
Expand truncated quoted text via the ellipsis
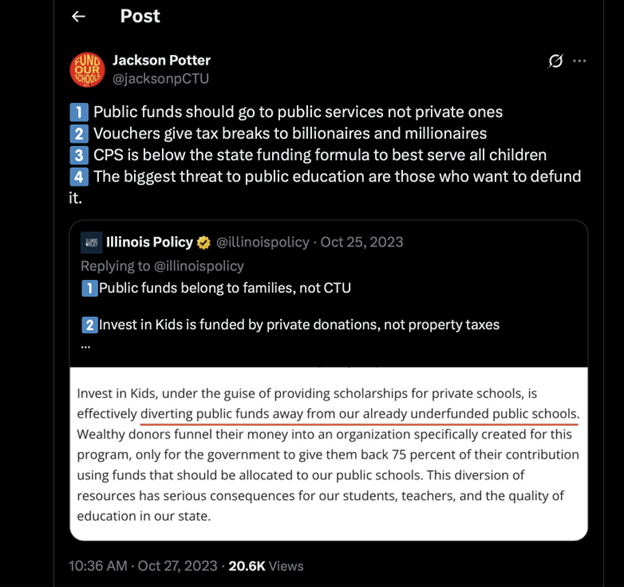point(86,345)
